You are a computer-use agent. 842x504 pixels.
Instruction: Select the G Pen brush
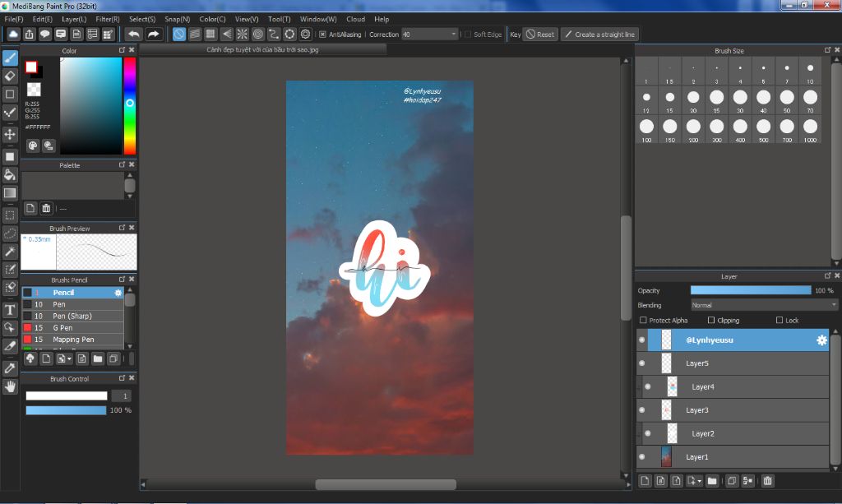click(x=72, y=328)
